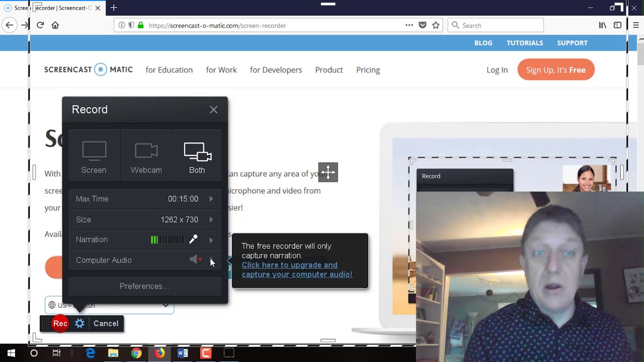Expand the Max Time setting arrow
This screenshot has width=644, height=362.
coord(211,199)
